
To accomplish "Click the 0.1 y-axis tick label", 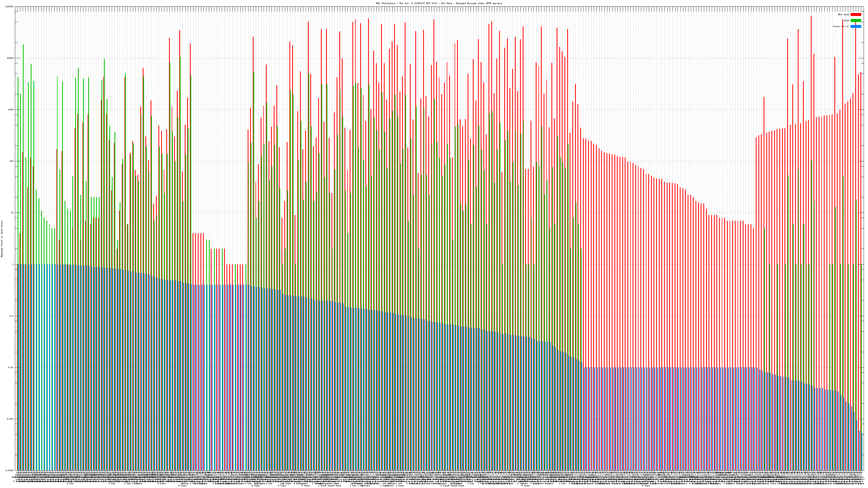I will pos(12,316).
